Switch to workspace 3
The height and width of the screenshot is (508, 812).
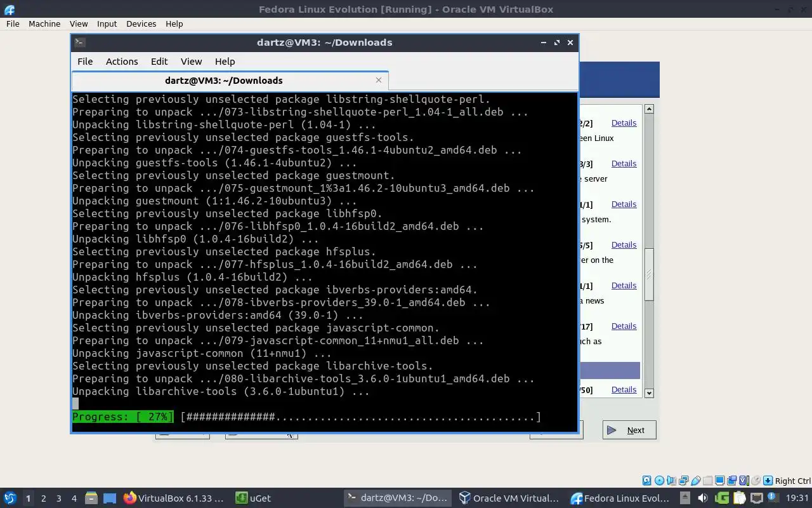click(x=58, y=498)
